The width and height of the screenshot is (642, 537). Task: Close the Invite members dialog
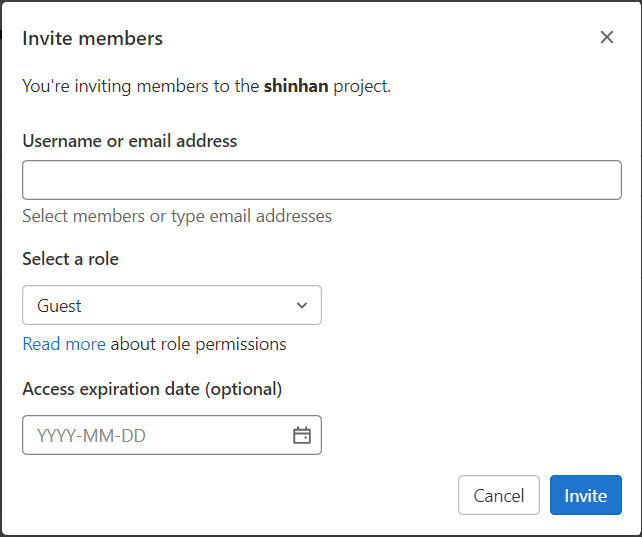(607, 38)
